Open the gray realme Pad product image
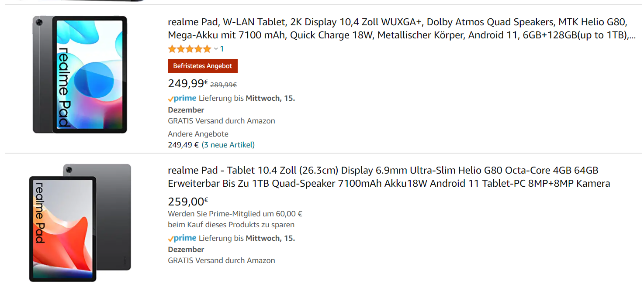Screen dimensions: 644x284 pos(80,75)
